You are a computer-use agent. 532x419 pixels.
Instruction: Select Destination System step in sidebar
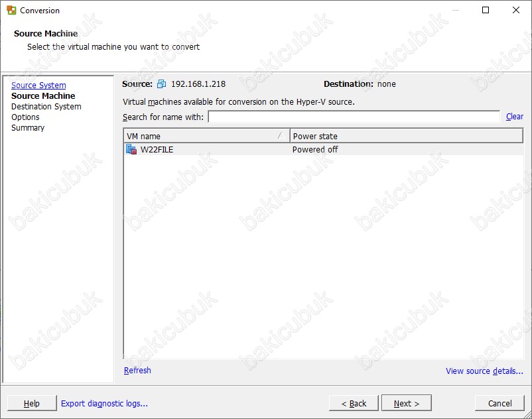[x=46, y=107]
